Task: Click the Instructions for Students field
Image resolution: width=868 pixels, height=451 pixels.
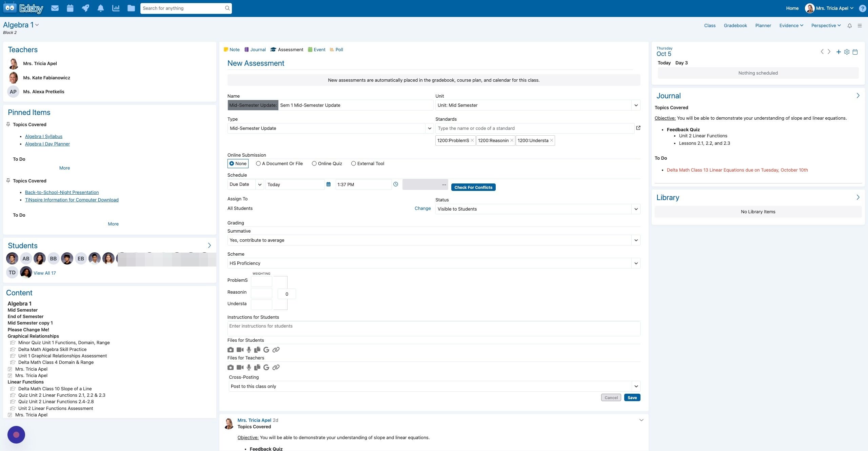Action: pyautogui.click(x=434, y=329)
